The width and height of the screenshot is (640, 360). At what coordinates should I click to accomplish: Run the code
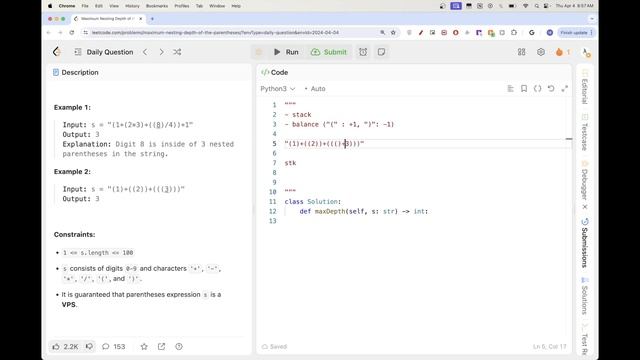click(x=286, y=52)
